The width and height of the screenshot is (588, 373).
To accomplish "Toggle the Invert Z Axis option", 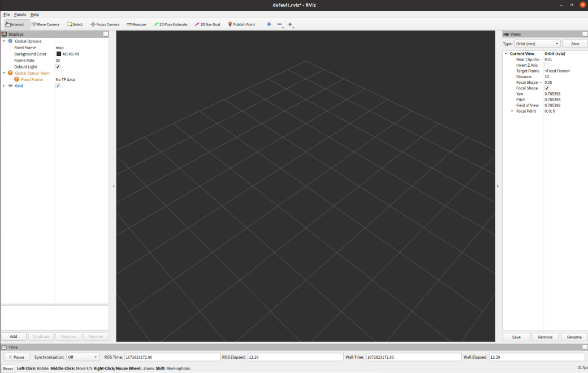I will pyautogui.click(x=547, y=65).
